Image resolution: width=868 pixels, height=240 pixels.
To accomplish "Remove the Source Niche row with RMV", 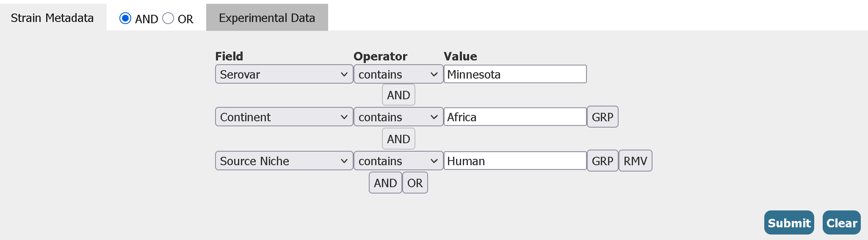I will (635, 161).
